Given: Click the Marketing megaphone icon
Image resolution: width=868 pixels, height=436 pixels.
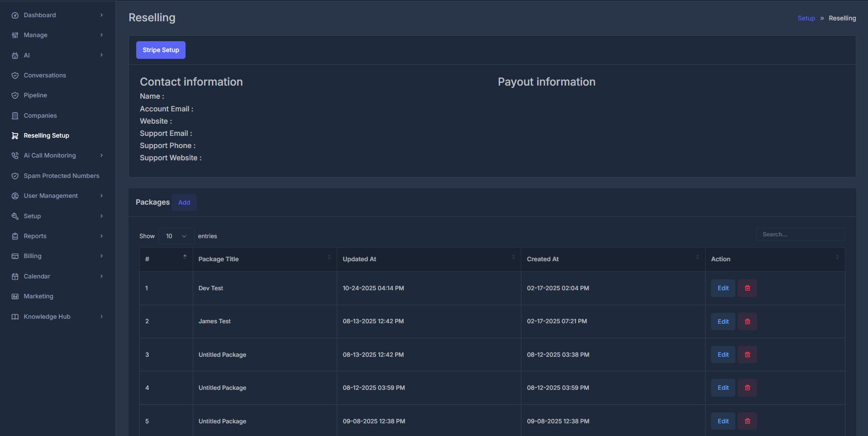Looking at the screenshot, I should [x=15, y=296].
